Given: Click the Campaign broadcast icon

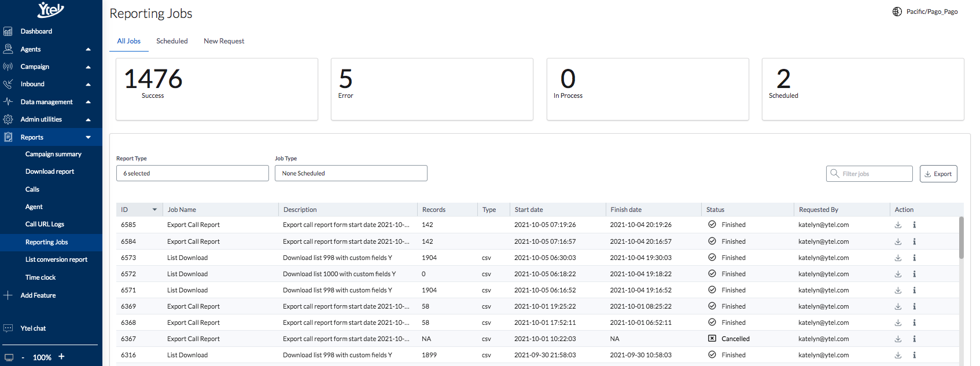Looking at the screenshot, I should click(x=8, y=67).
